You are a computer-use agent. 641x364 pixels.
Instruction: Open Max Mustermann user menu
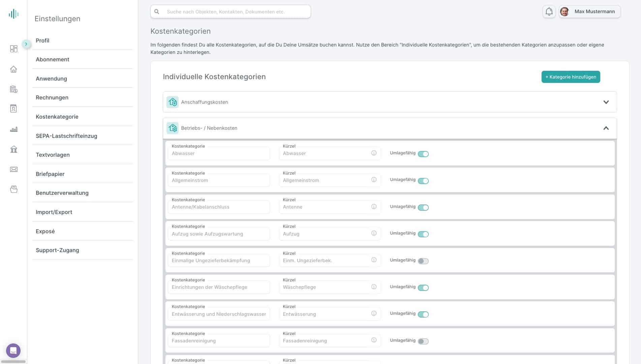point(589,11)
